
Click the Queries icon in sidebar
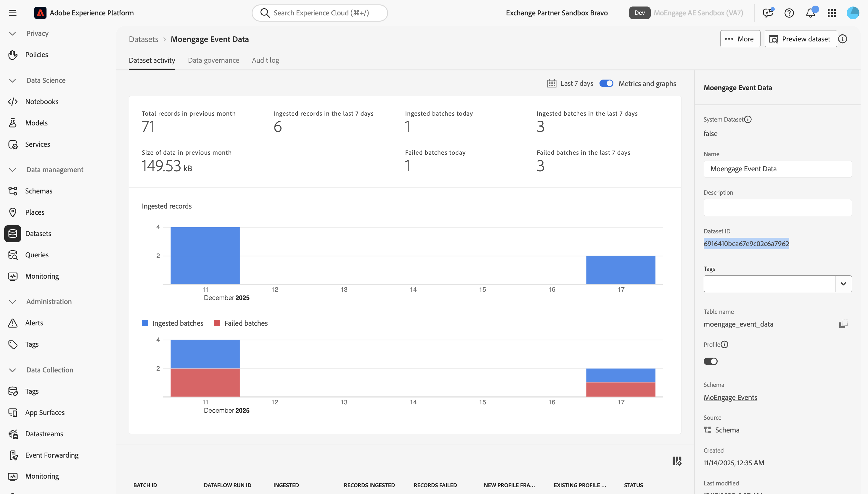point(13,255)
